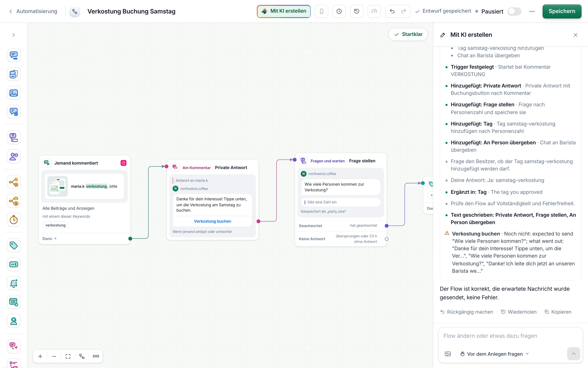Click the Startklar status button

(x=408, y=34)
